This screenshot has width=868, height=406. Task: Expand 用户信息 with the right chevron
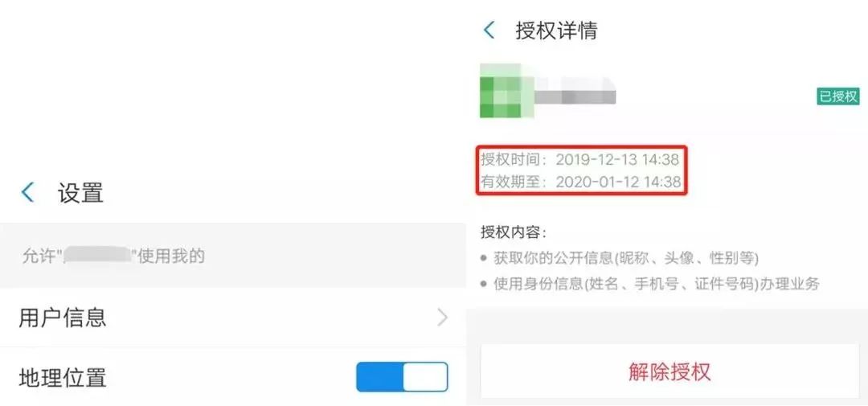pos(442,318)
